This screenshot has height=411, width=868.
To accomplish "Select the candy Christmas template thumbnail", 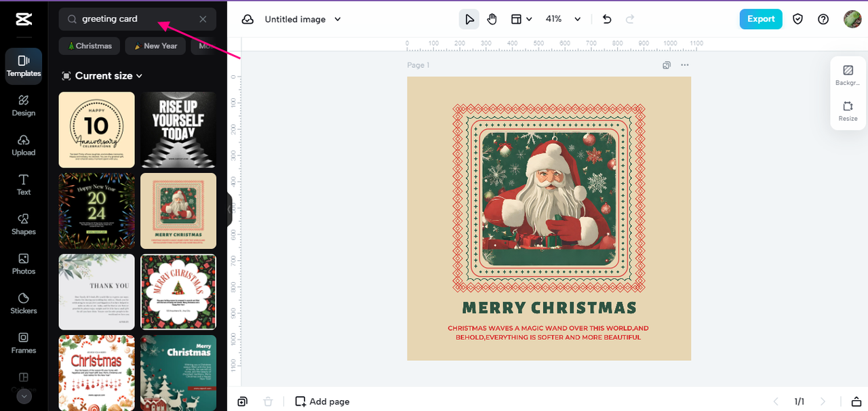I will tap(97, 372).
